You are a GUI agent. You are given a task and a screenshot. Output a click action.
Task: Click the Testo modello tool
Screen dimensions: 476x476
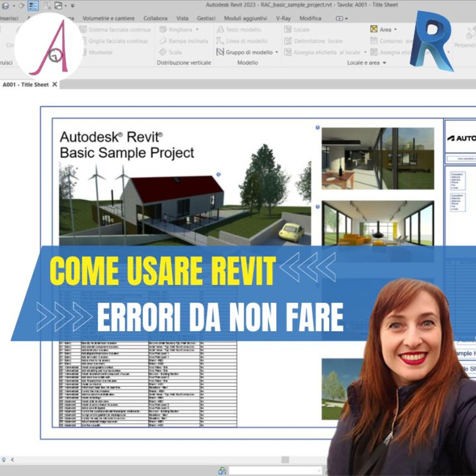[238, 30]
